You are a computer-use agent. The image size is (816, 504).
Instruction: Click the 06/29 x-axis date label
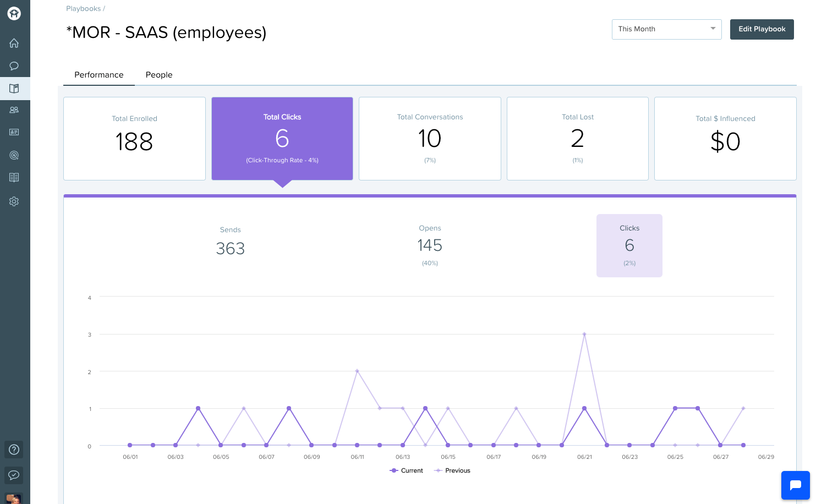(x=766, y=457)
